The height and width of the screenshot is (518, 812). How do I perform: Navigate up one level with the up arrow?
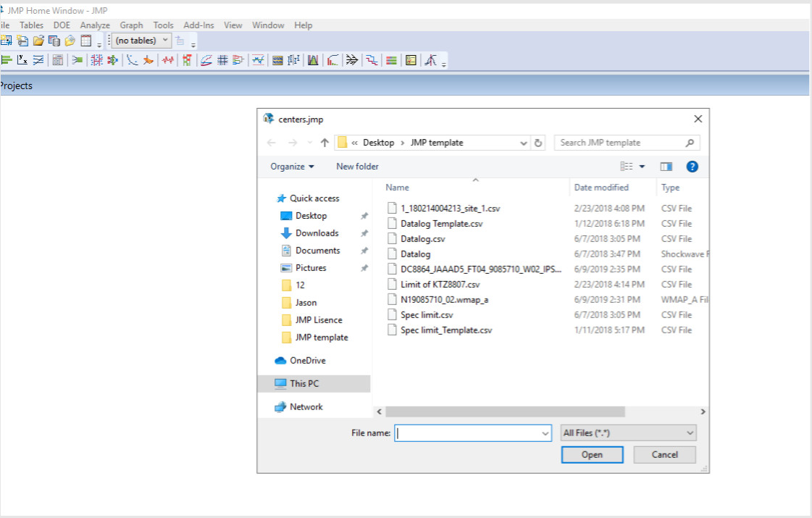pyautogui.click(x=324, y=142)
